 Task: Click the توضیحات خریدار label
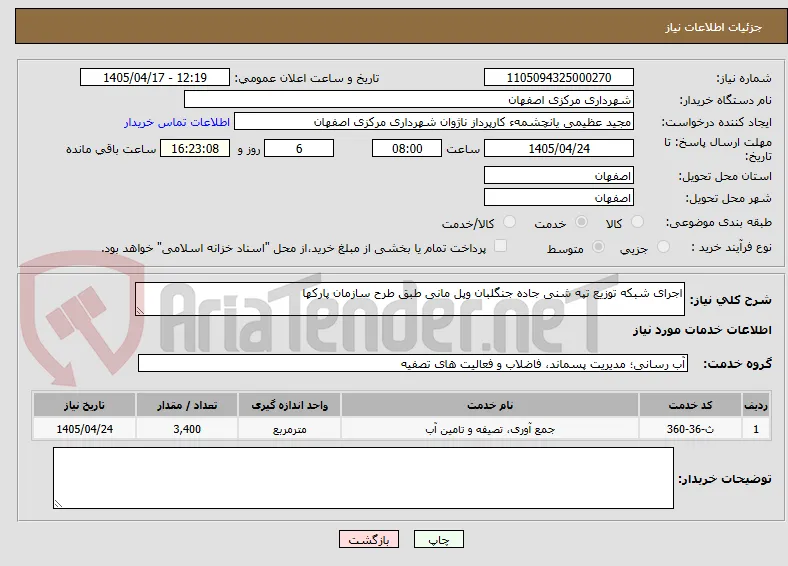[725, 479]
